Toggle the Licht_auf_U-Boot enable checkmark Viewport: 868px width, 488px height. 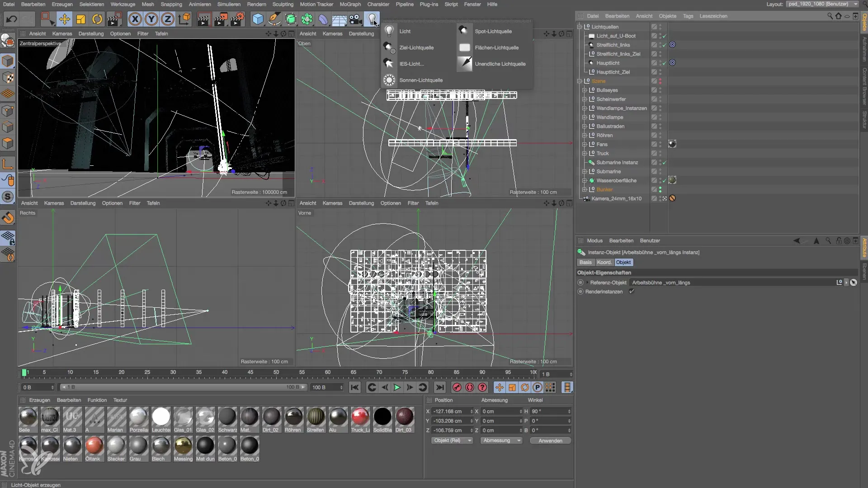pyautogui.click(x=665, y=36)
